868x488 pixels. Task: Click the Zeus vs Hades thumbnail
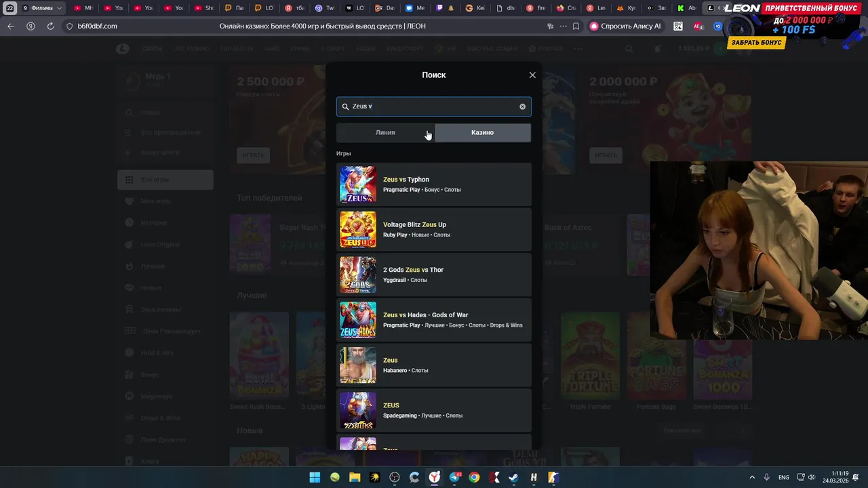(x=357, y=320)
